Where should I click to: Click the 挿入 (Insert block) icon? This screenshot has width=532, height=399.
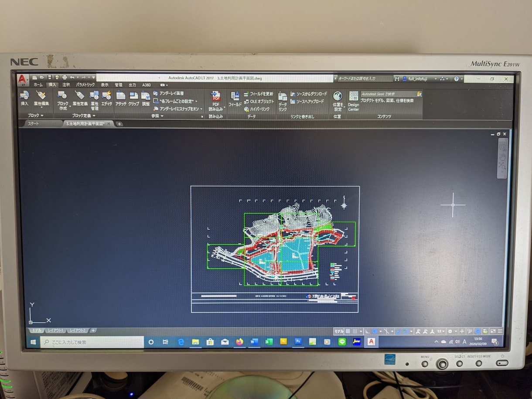[x=24, y=98]
